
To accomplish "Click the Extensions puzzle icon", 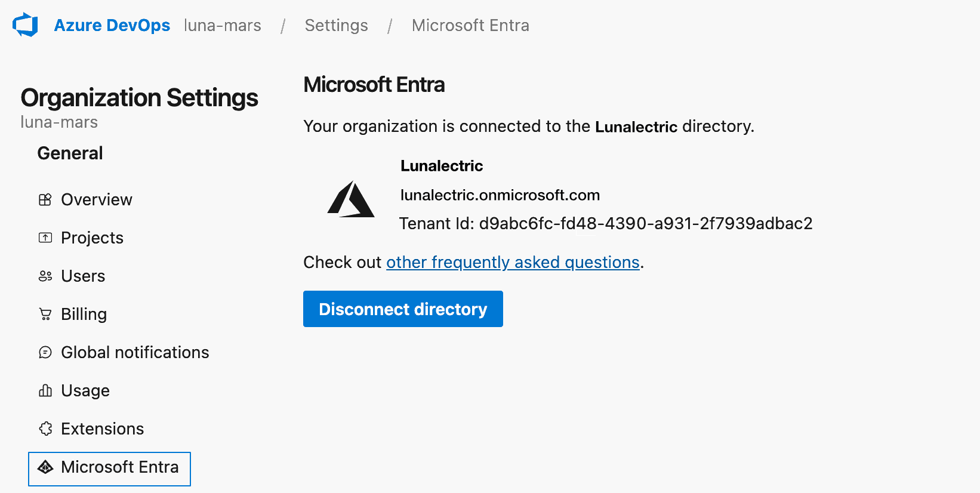I will (45, 429).
